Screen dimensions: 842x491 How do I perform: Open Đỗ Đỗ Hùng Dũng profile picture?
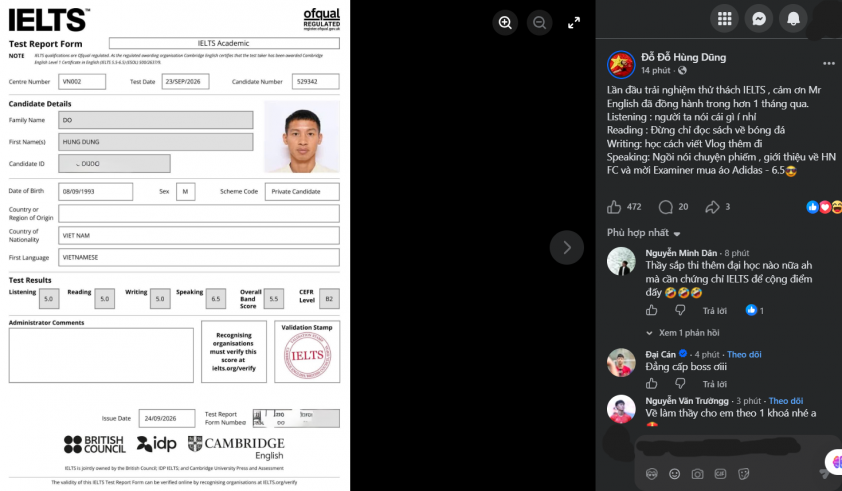tap(621, 64)
